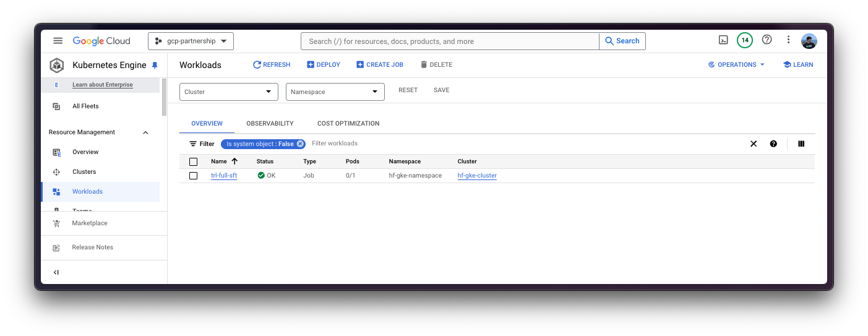This screenshot has height=336, width=868.
Task: Remove the Is system object filter chip
Action: (300, 144)
